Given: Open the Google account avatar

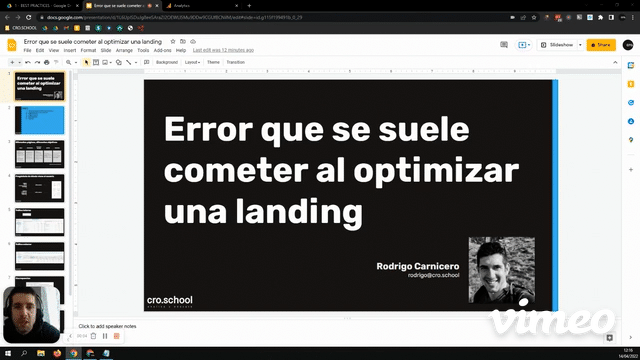Looking at the screenshot, I should (628, 45).
